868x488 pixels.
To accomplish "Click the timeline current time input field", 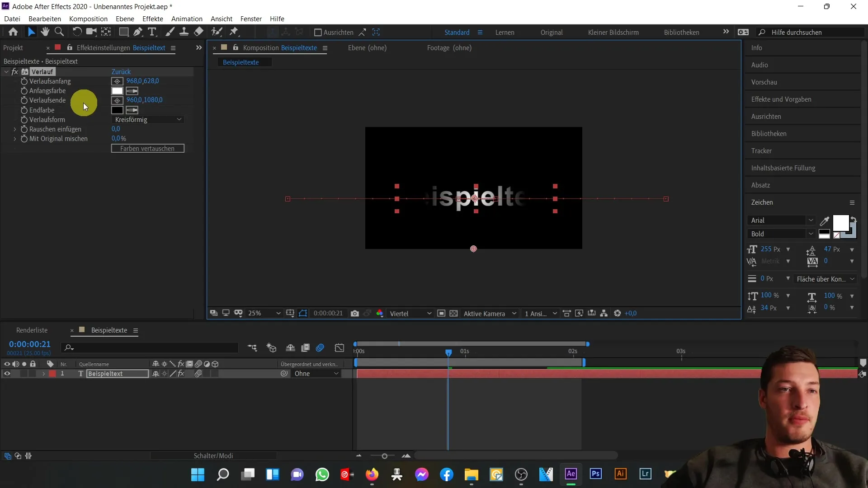I will point(30,344).
